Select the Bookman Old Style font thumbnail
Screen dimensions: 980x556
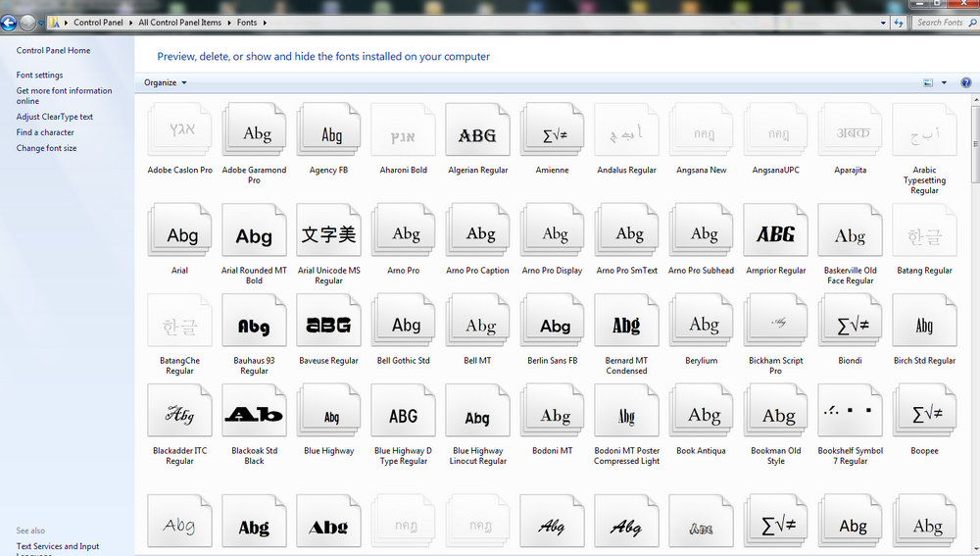775,410
